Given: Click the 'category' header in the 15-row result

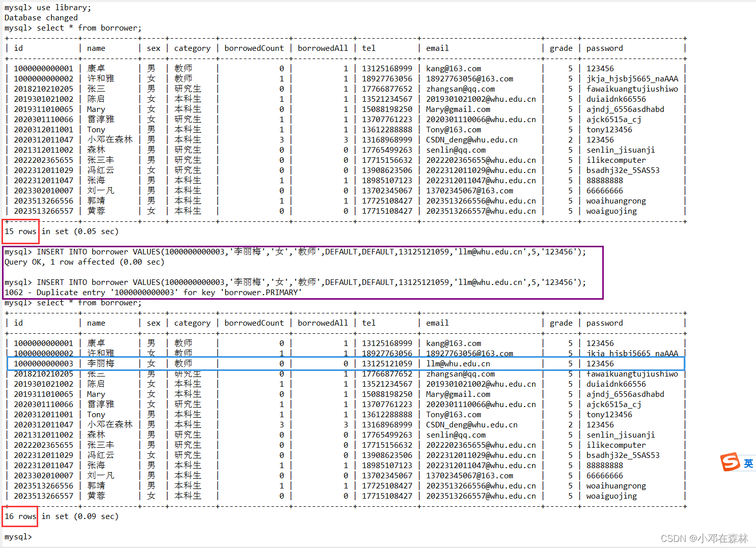Looking at the screenshot, I should (192, 48).
